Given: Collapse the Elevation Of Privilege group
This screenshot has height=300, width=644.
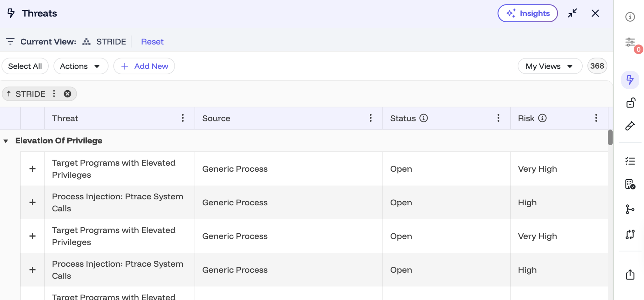Looking at the screenshot, I should pos(6,141).
